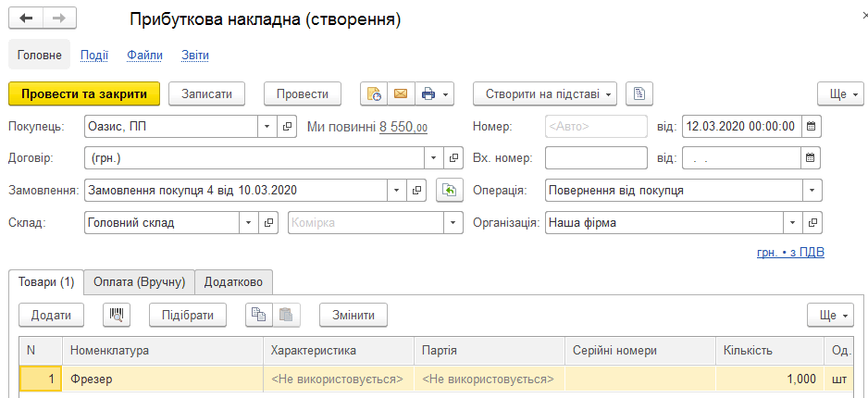Click the Кількість column header

pyautogui.click(x=770, y=351)
